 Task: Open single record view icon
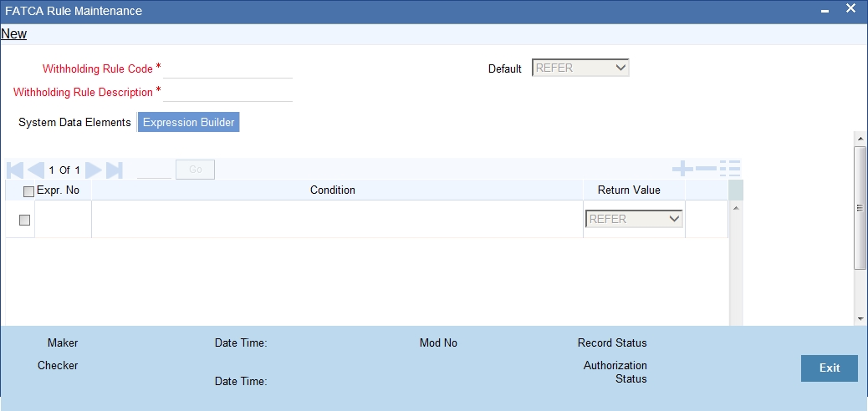(x=730, y=168)
